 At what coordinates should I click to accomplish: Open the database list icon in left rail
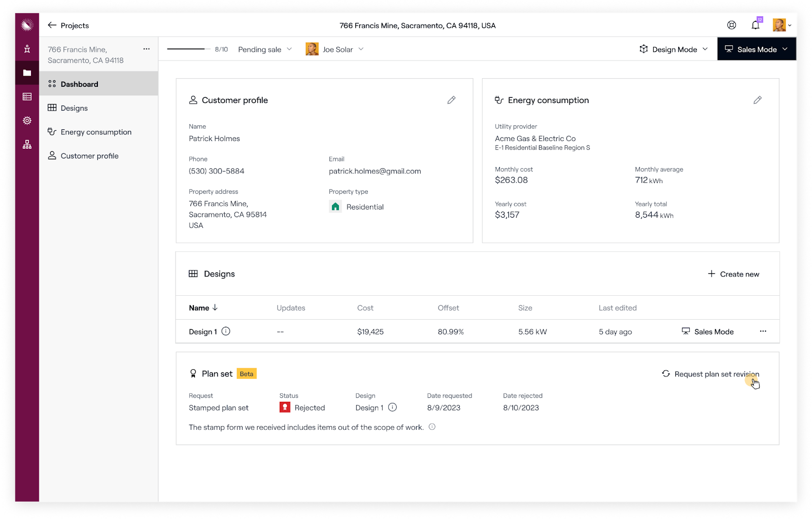(27, 97)
